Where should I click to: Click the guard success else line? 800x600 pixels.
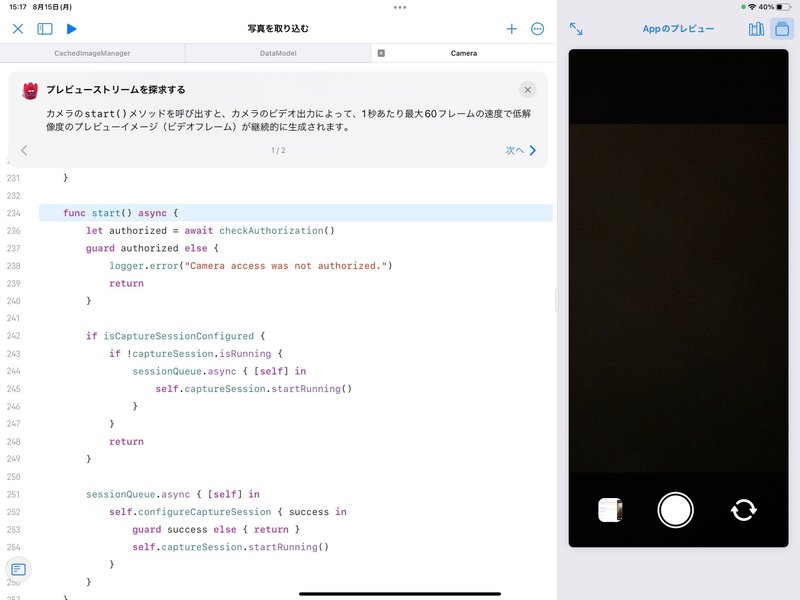pyautogui.click(x=216, y=530)
